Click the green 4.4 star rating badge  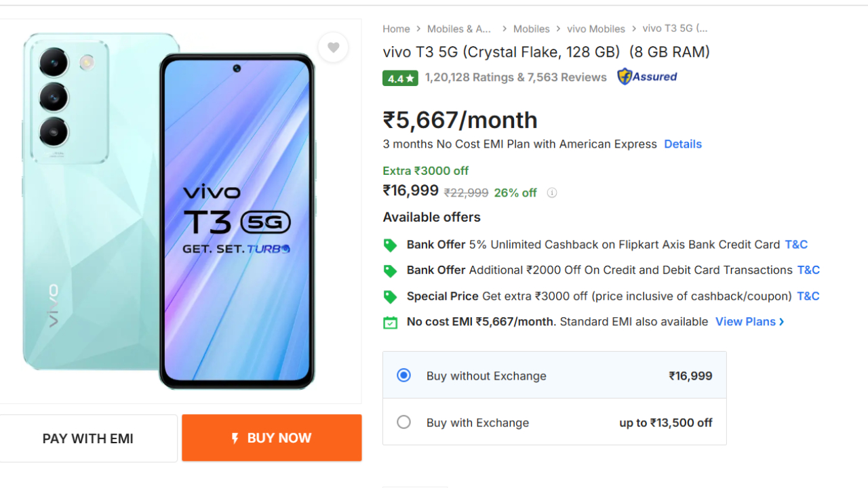(x=400, y=79)
